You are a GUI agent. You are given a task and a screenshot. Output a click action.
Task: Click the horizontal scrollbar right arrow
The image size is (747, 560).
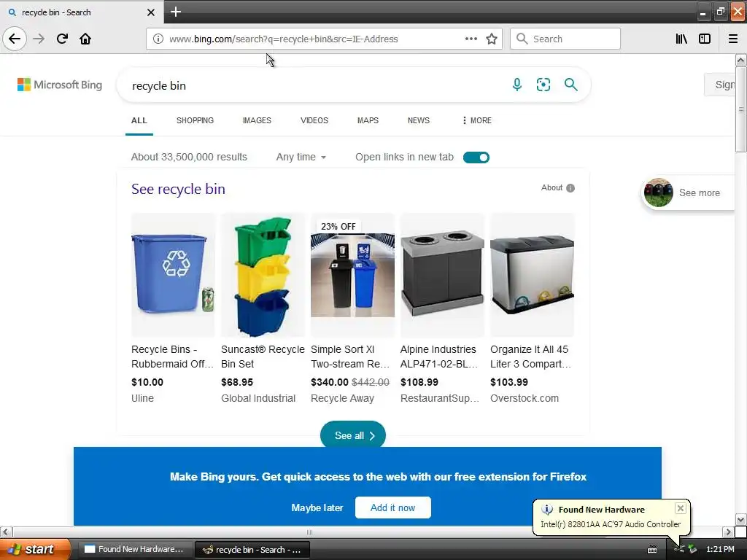pyautogui.click(x=729, y=532)
